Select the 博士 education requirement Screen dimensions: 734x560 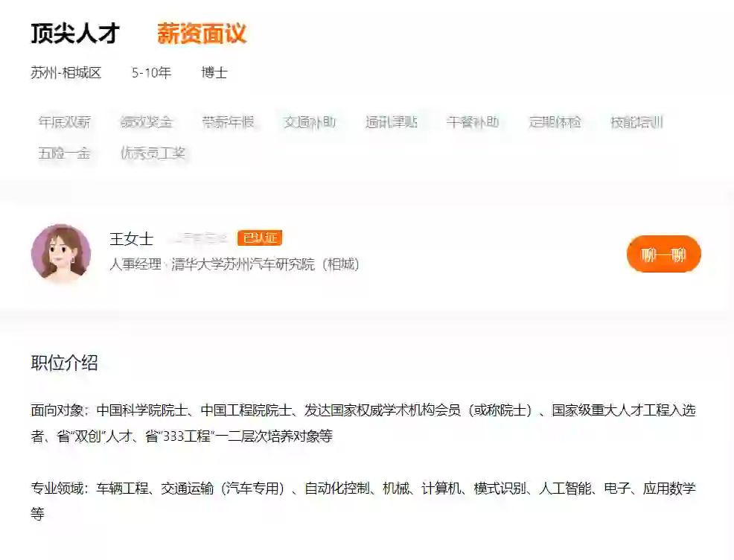pyautogui.click(x=216, y=73)
